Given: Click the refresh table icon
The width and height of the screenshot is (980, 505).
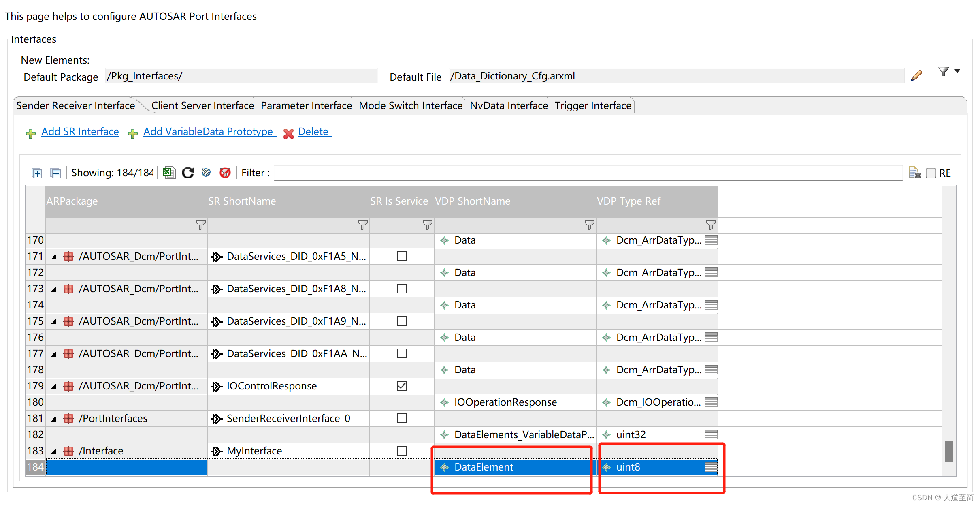Looking at the screenshot, I should click(187, 173).
